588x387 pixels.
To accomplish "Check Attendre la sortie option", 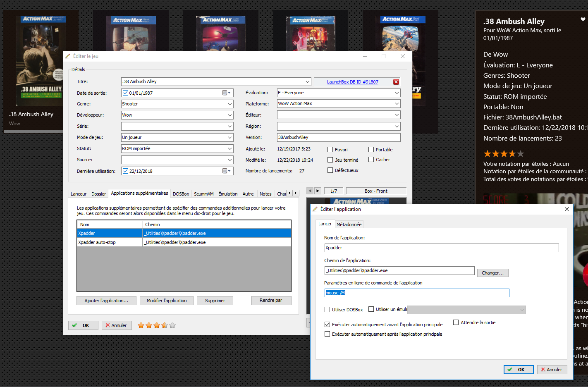I will coord(456,322).
